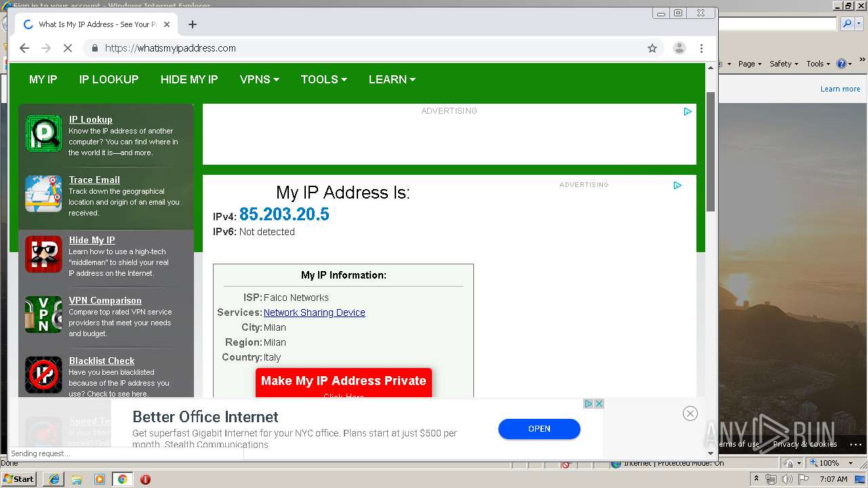Click the ISP value Falco Networks
The image size is (868, 488).
click(x=296, y=298)
